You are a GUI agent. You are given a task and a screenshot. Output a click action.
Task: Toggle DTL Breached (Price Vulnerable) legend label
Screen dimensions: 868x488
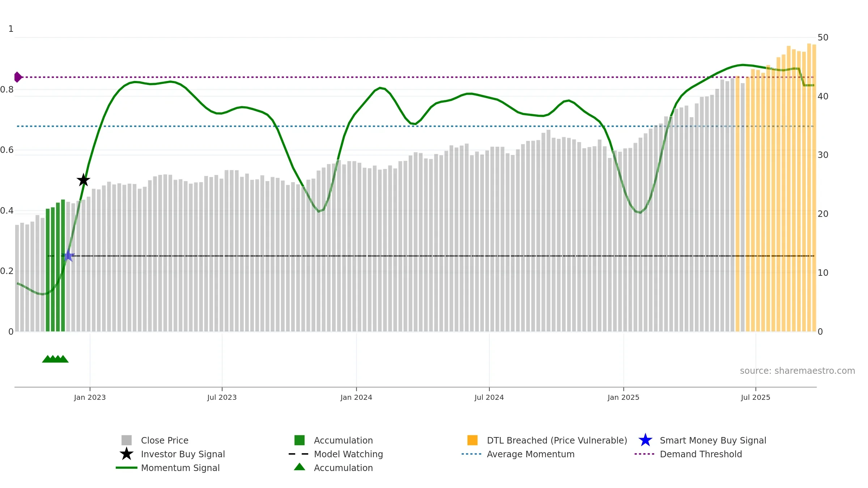(x=557, y=440)
